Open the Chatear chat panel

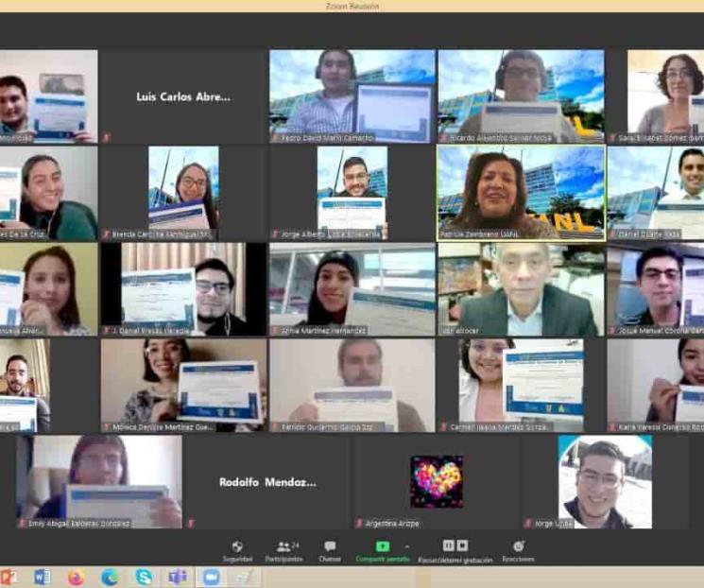[x=329, y=550]
